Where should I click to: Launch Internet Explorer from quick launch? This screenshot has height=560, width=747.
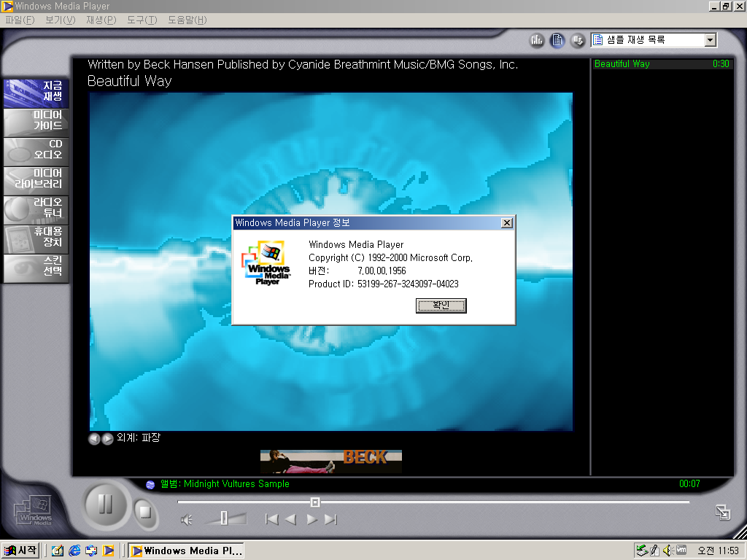coord(74,551)
